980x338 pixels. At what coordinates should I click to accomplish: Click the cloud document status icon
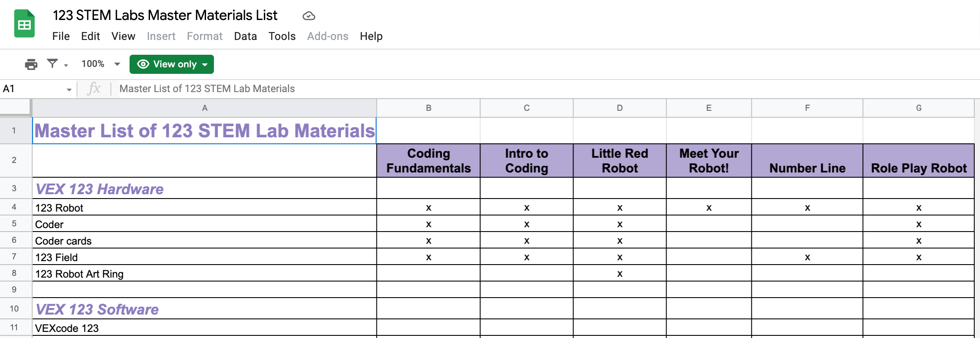click(309, 16)
